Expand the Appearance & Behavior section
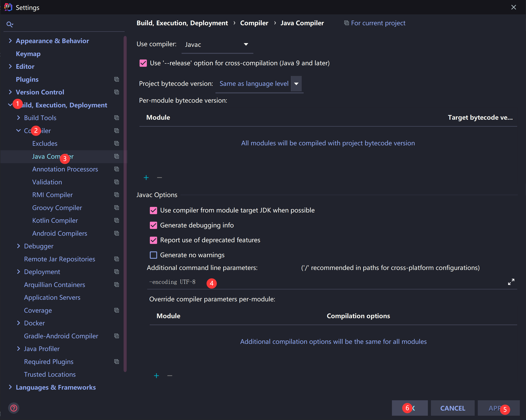Screen dimensions: 526x420 (x=10, y=41)
